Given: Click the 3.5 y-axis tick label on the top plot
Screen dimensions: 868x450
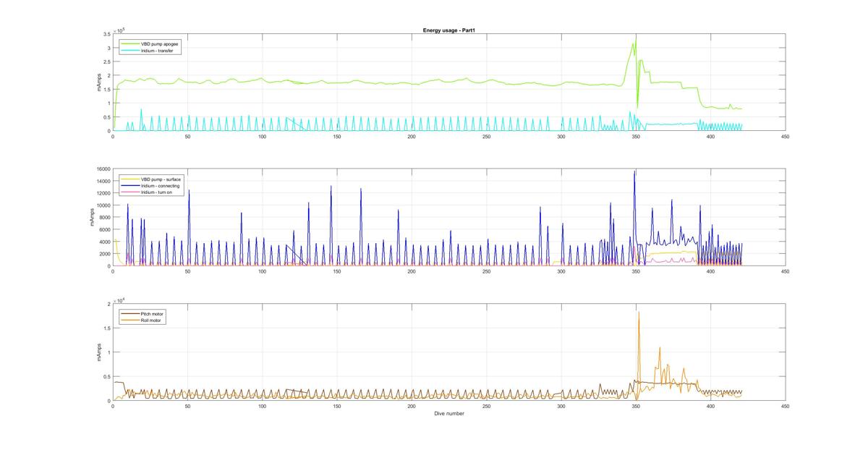Looking at the screenshot, I should point(106,34).
